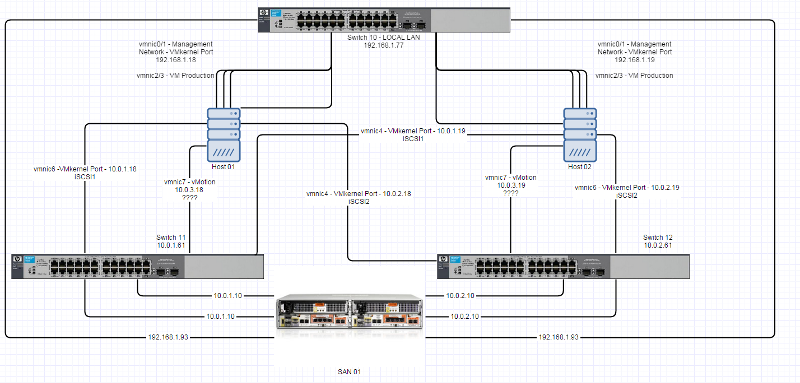Select the Switch 10 LOCAL LAN switch image
800x383 pixels.
[384, 20]
